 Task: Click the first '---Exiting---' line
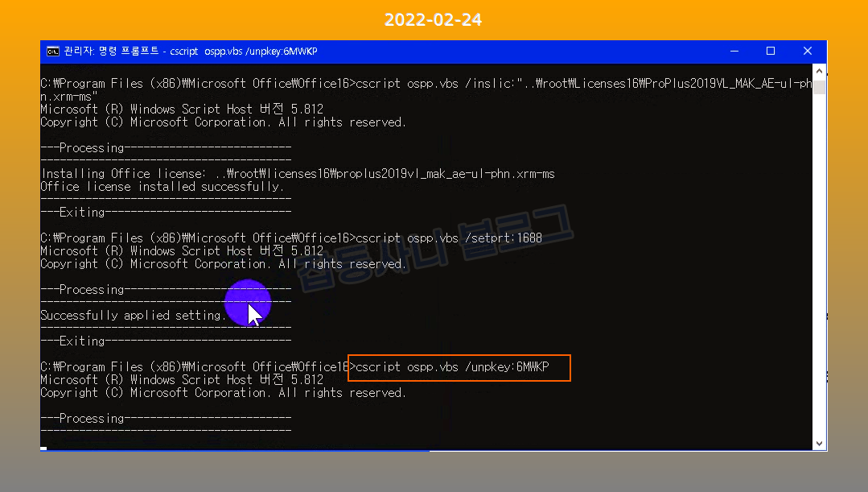[x=166, y=213]
